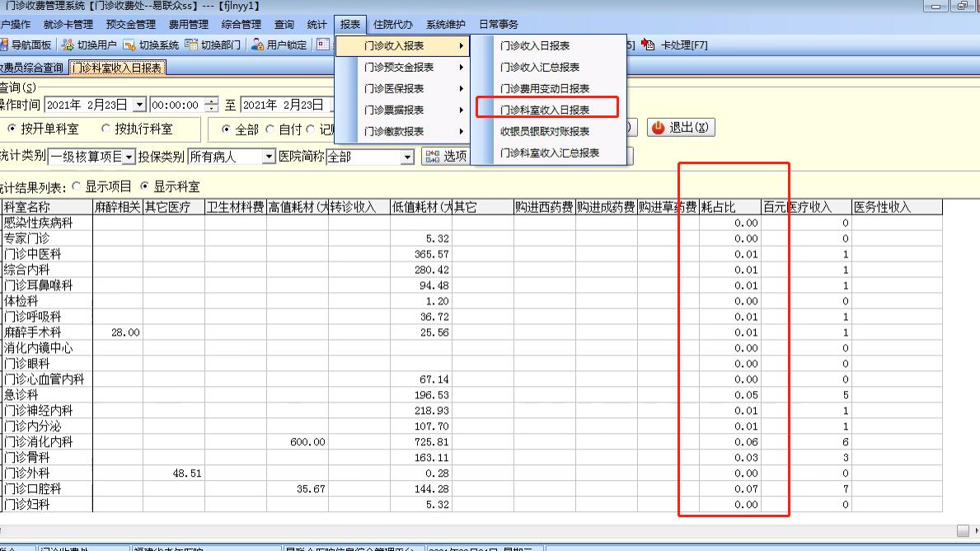980x551 pixels.
Task: Choose 门诊科室收入汇总报表 from the submenu
Action: click(x=549, y=153)
